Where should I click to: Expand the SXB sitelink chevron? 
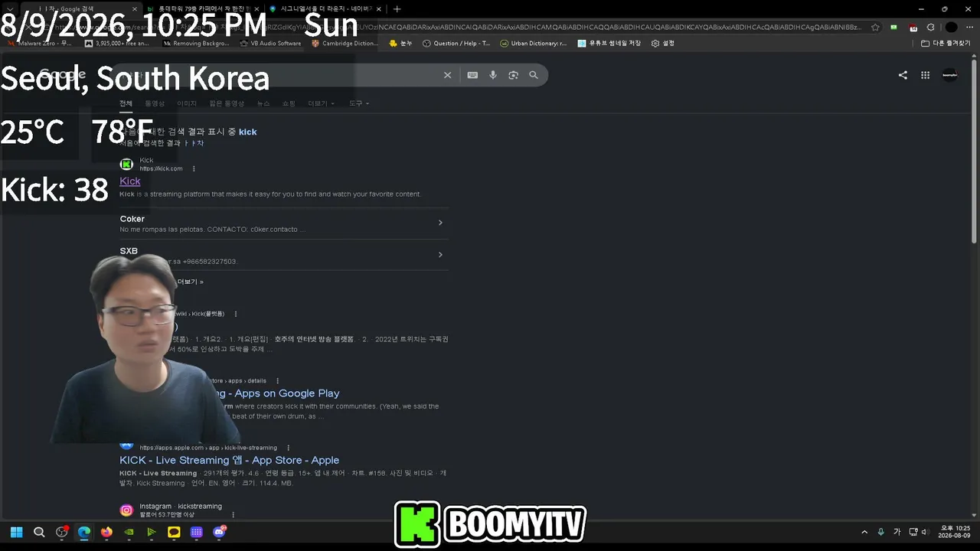[440, 255]
